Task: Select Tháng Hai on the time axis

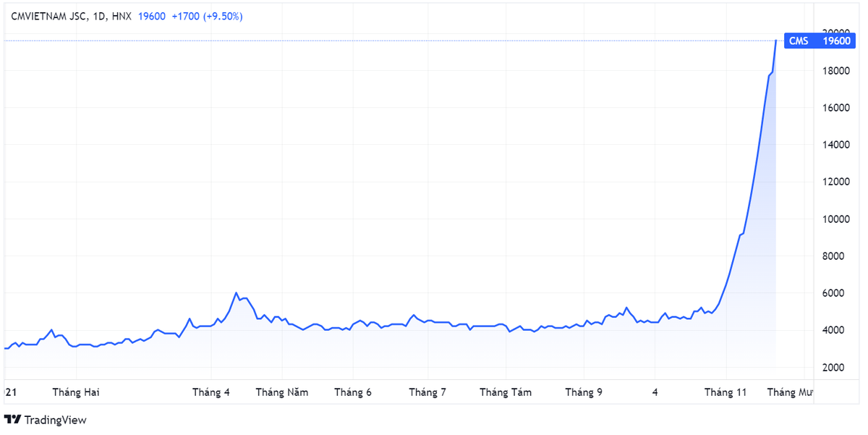Action: [x=76, y=392]
